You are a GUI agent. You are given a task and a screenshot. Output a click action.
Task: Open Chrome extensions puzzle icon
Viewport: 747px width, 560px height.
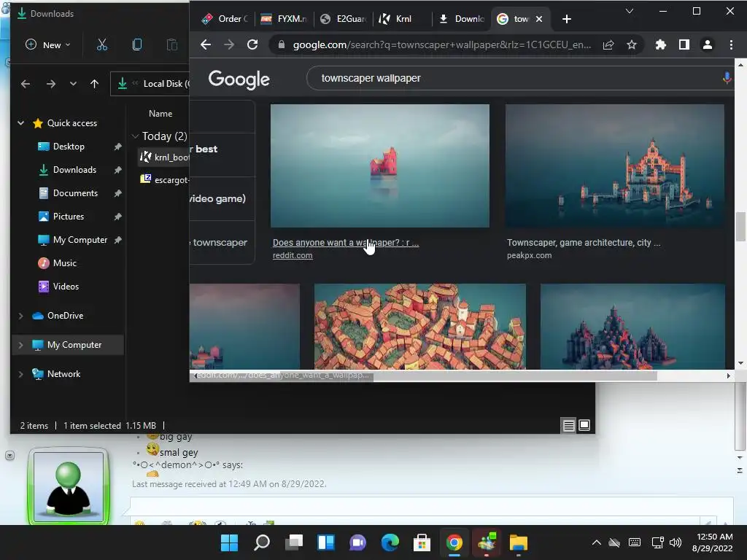[661, 44]
